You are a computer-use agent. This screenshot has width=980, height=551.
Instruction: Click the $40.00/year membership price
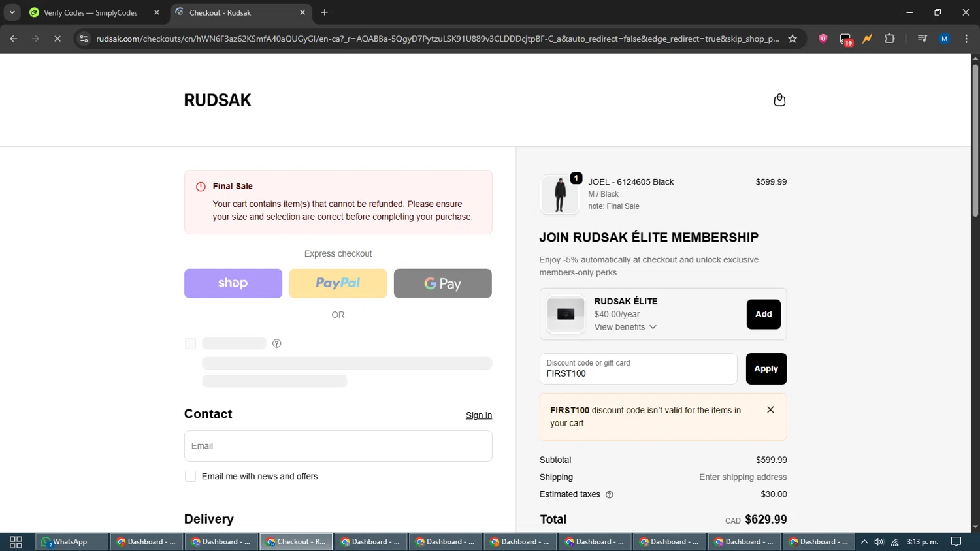(x=617, y=314)
